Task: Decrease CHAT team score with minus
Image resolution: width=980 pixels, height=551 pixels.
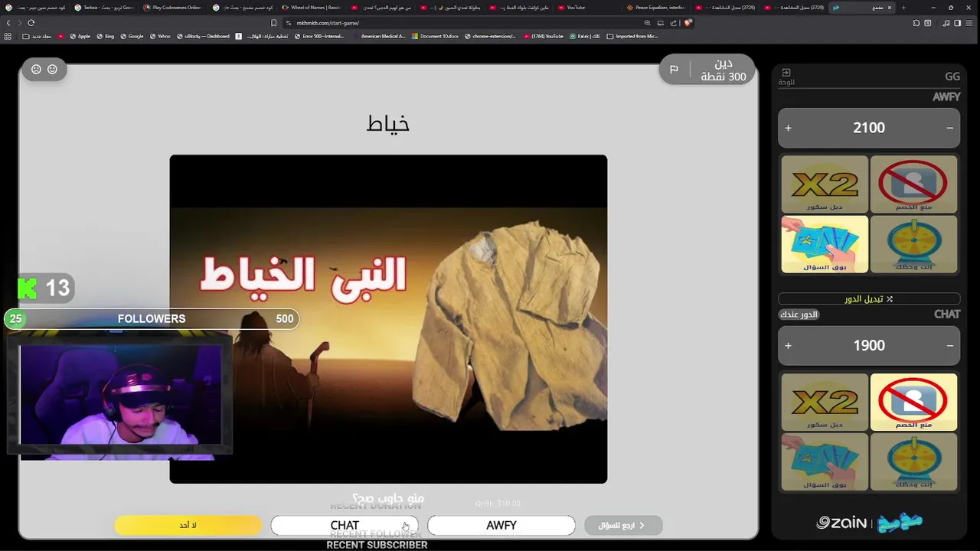Action: (x=950, y=345)
